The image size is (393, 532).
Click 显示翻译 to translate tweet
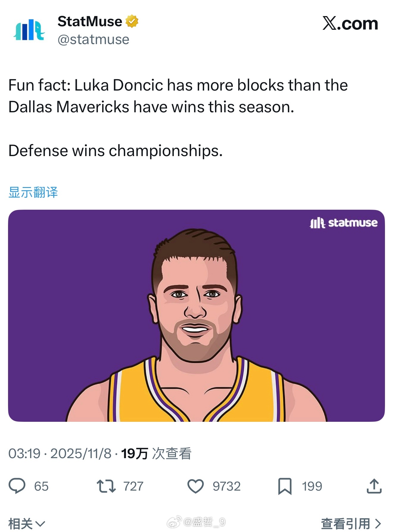(33, 192)
